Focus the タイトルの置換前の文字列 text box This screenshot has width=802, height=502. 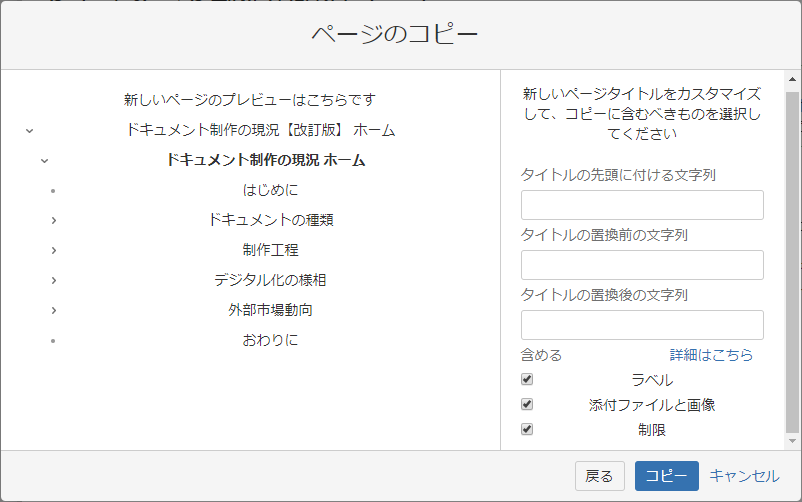(642, 265)
